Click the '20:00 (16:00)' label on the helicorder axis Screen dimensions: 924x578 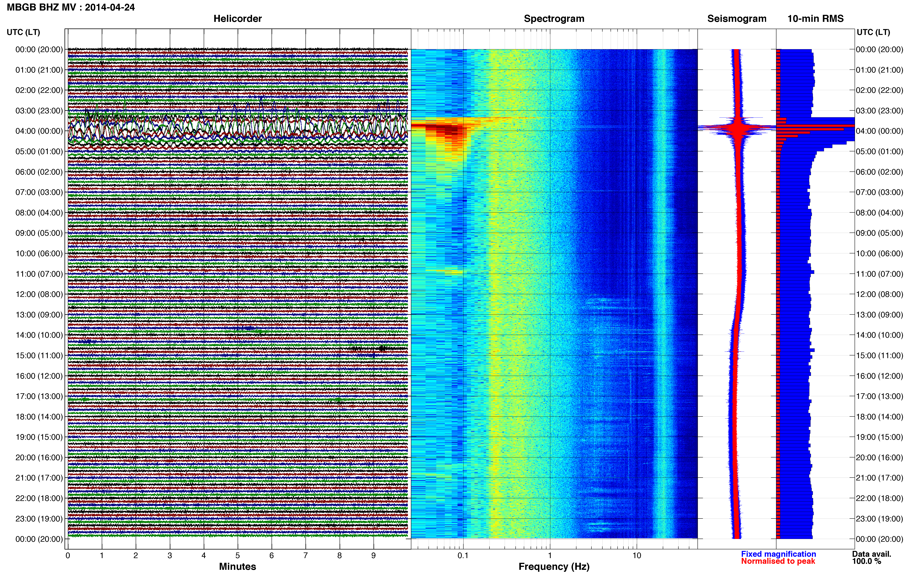(x=39, y=458)
